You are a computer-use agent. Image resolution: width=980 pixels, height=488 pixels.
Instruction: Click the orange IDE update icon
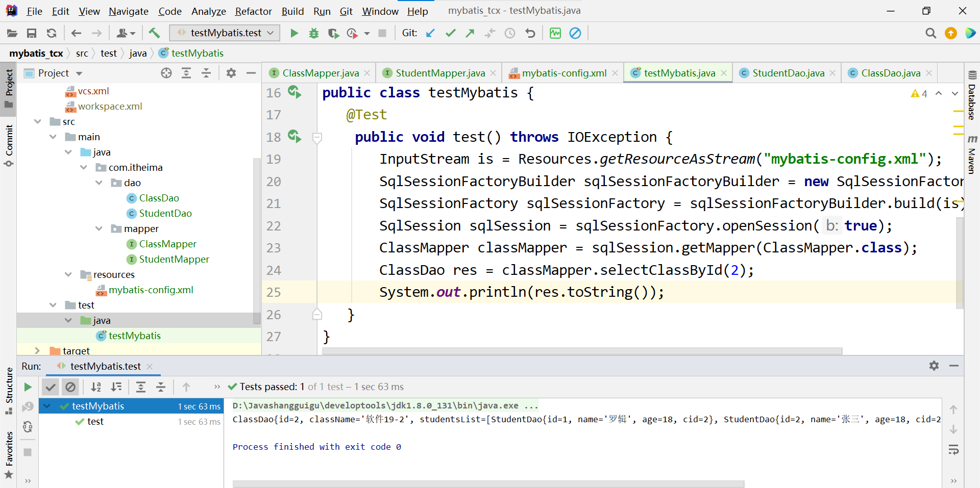pos(951,33)
